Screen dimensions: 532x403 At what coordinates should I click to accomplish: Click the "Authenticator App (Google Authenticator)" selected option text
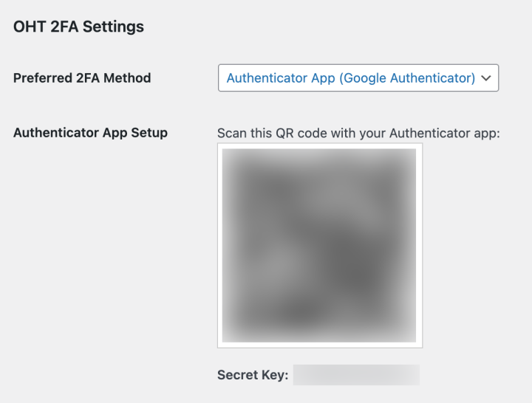pos(350,78)
